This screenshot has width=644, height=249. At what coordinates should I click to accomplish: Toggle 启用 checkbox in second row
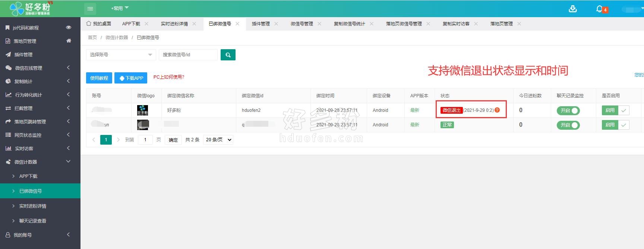click(615, 125)
